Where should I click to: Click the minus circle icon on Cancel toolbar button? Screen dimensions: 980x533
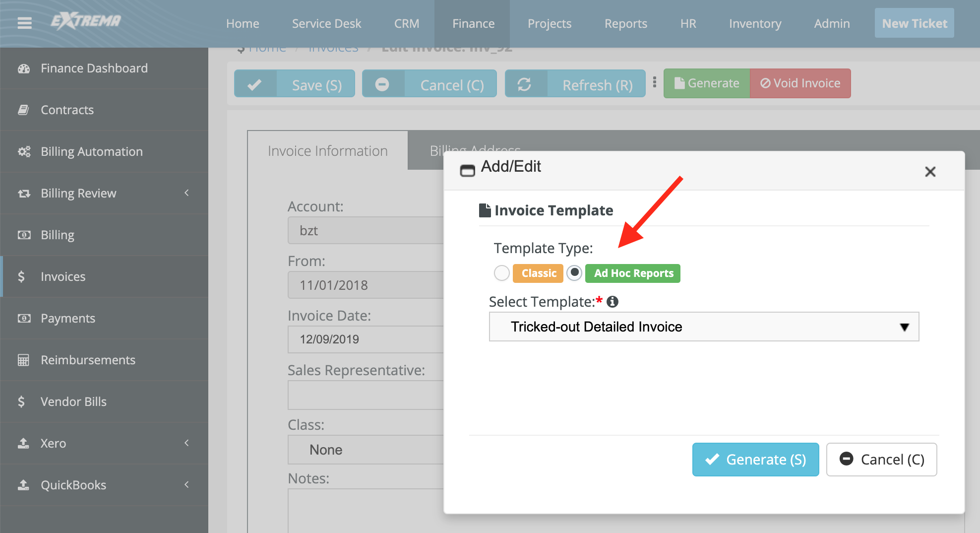point(382,85)
